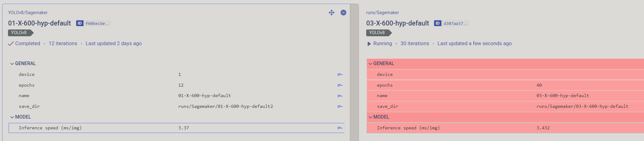Select the epochs value 12
Viewport: 644px width, 141px height.
(x=181, y=85)
